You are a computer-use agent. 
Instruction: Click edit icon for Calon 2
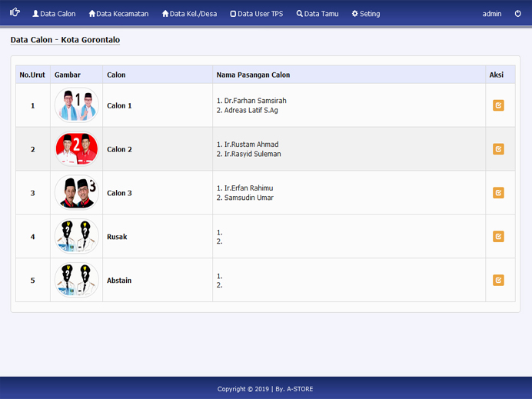point(498,149)
